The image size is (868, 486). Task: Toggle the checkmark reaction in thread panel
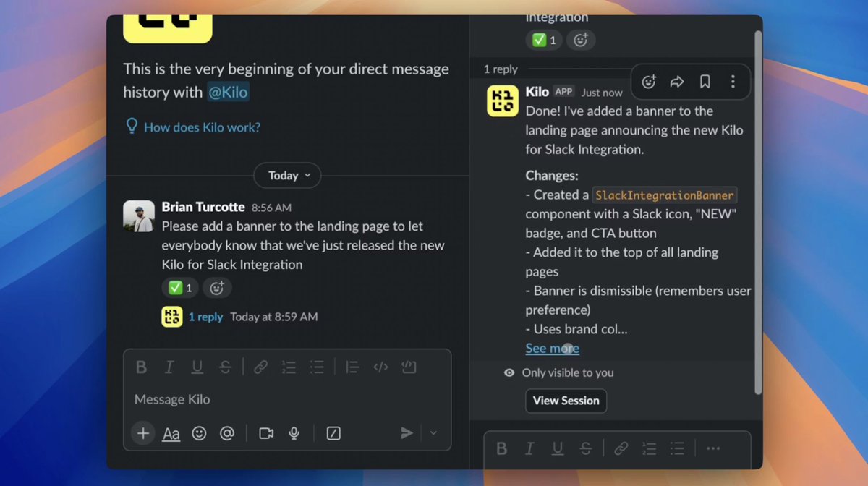pos(543,40)
